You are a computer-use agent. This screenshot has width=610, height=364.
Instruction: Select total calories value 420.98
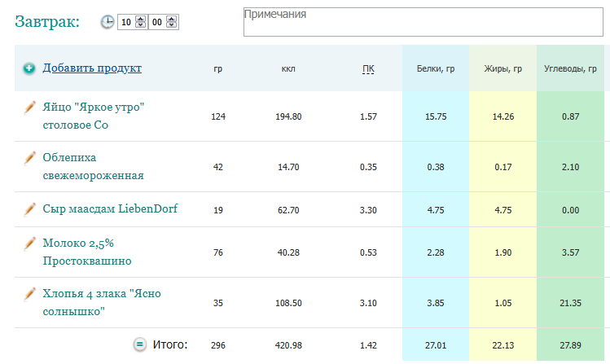(x=288, y=345)
